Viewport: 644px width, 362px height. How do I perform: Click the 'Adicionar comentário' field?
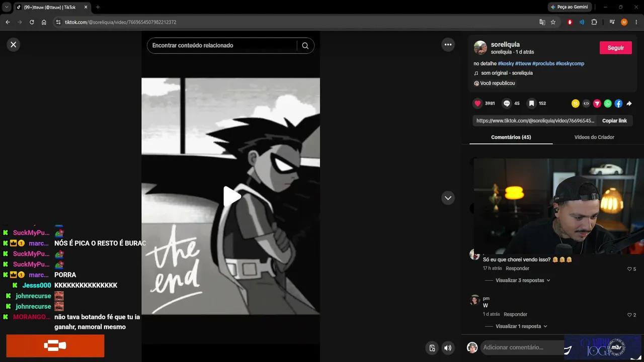[521, 347]
